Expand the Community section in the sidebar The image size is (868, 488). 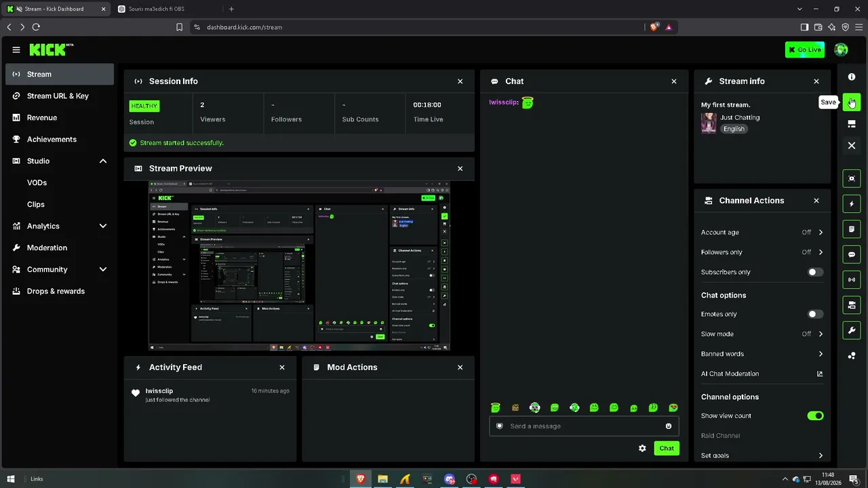pyautogui.click(x=103, y=270)
